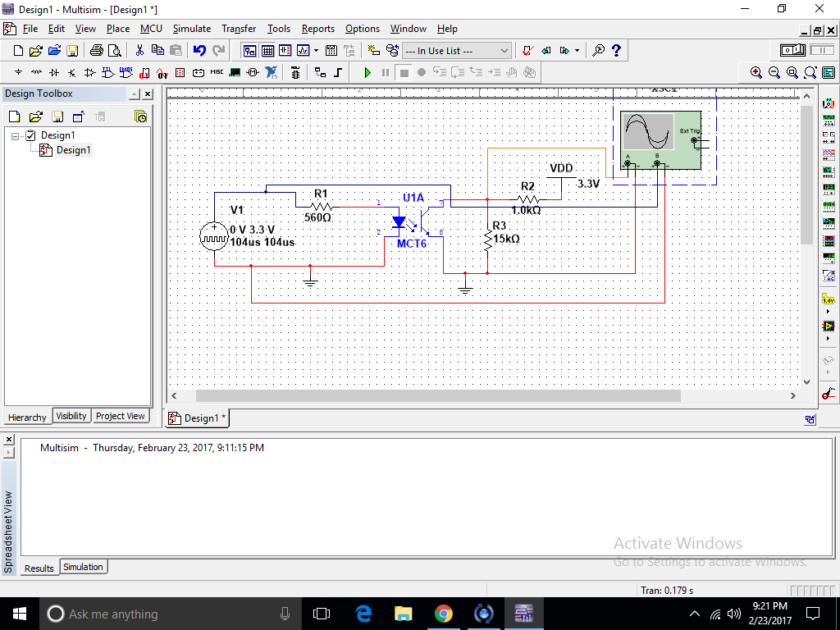
Task: Open the Diode components group
Action: click(x=54, y=72)
